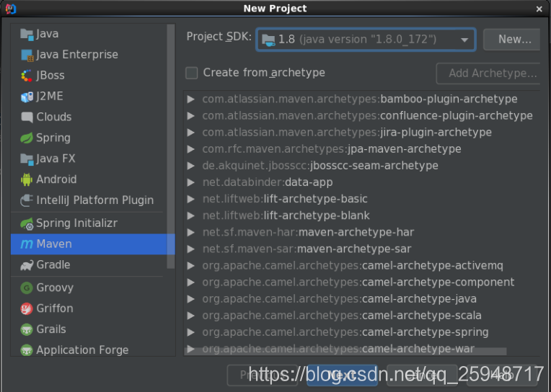This screenshot has height=392, width=551.
Task: Open the Clouds speech-bubble icon
Action: [x=27, y=117]
